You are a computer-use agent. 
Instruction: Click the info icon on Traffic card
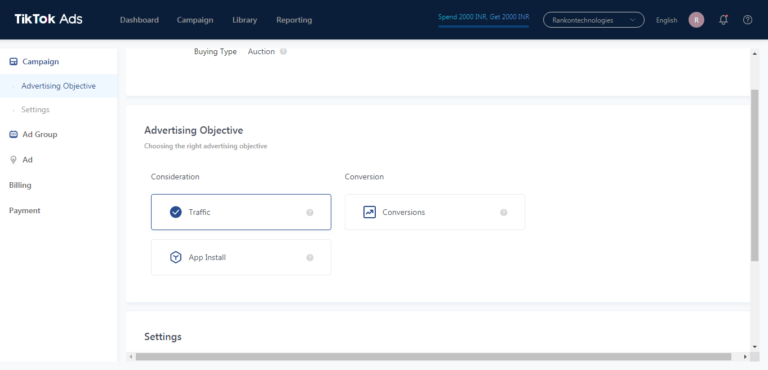click(310, 213)
